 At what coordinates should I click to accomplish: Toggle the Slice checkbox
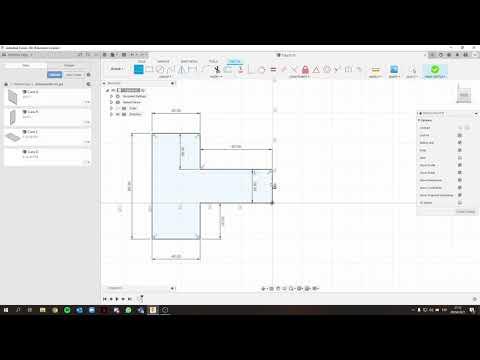pyautogui.click(x=460, y=158)
